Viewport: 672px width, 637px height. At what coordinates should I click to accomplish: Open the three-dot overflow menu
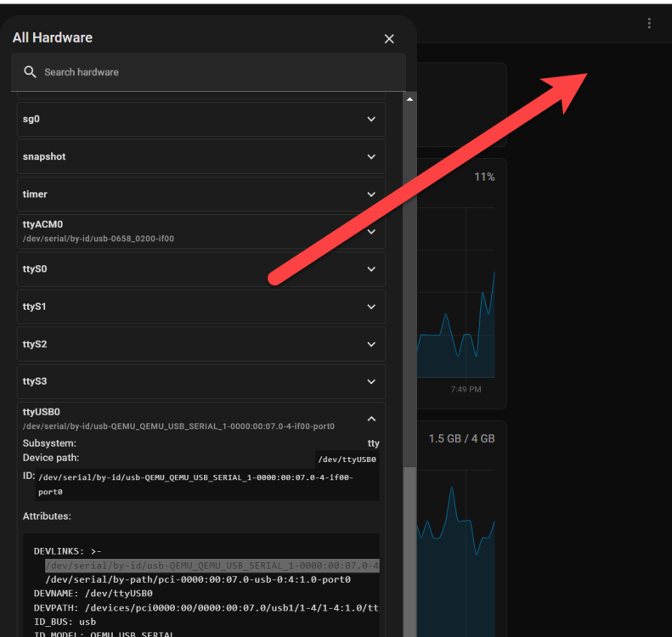point(649,23)
